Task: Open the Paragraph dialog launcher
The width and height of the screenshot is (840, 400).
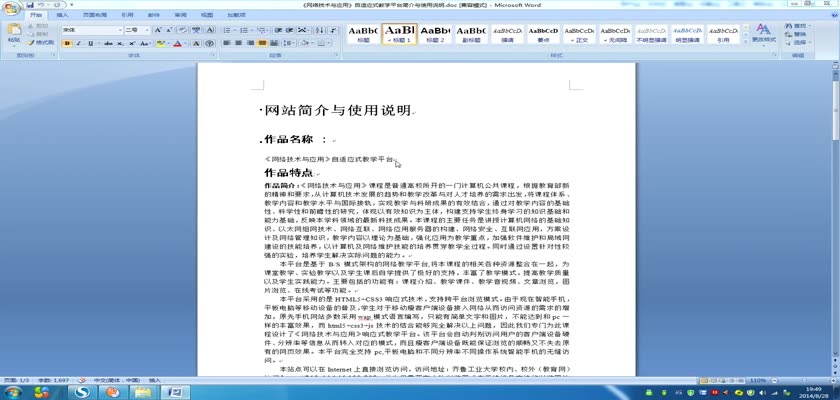Action: [x=336, y=55]
